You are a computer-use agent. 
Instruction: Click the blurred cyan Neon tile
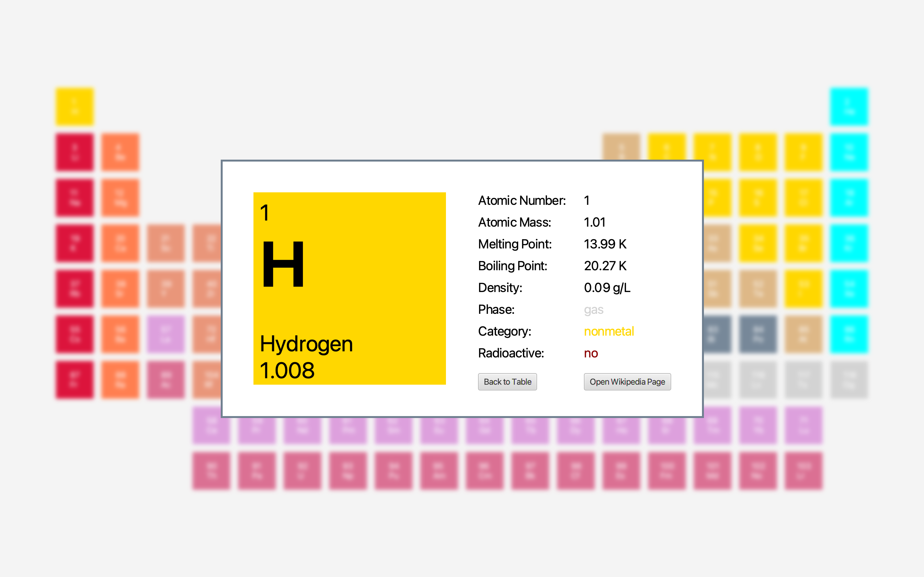(849, 152)
